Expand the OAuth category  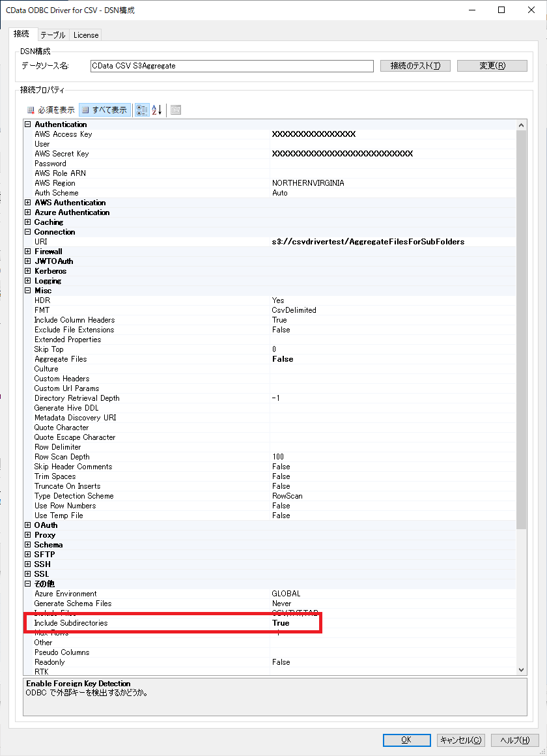[28, 525]
